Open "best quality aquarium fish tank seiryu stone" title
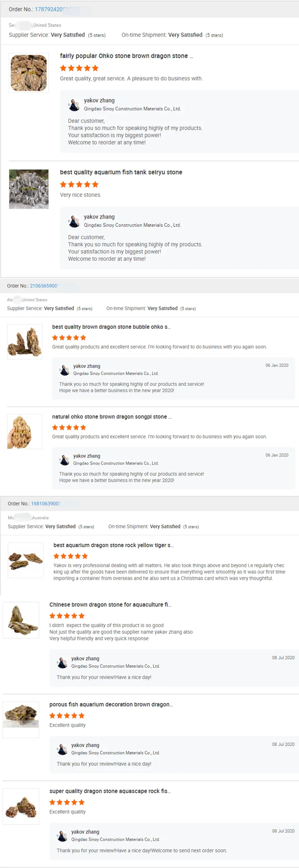This screenshot has height=868, width=299. pos(121,172)
